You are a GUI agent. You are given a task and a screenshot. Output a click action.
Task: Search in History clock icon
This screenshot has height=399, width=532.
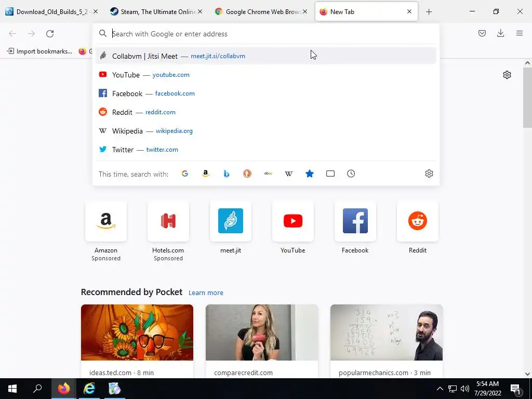[351, 174]
